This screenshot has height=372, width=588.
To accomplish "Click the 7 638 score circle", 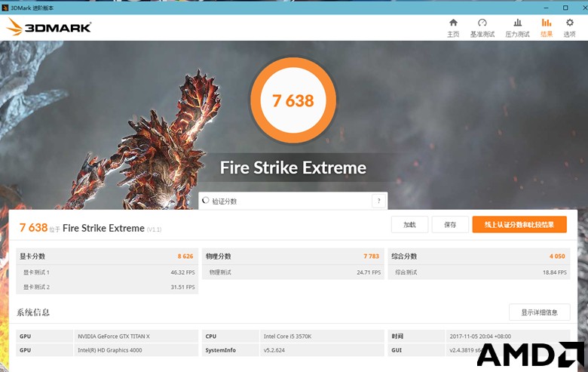I will click(x=293, y=100).
